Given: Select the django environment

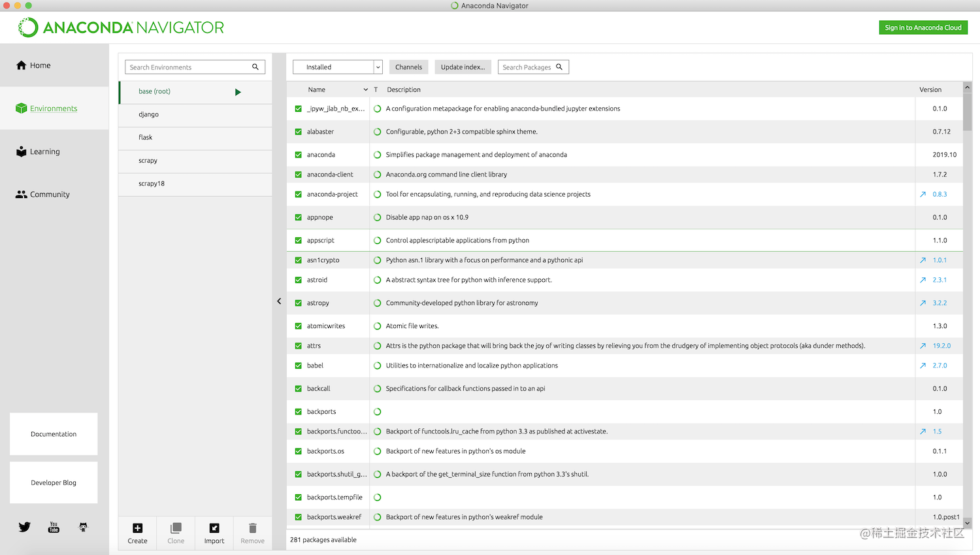Looking at the screenshot, I should coord(195,115).
